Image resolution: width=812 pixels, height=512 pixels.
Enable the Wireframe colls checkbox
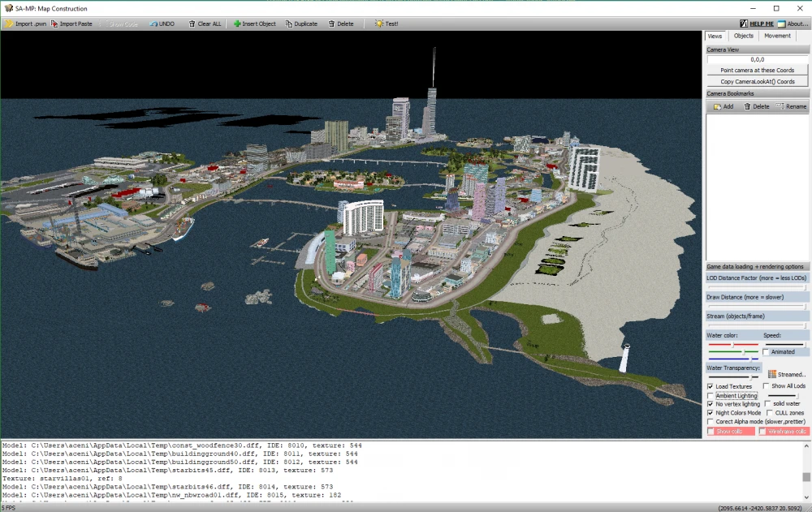click(762, 432)
